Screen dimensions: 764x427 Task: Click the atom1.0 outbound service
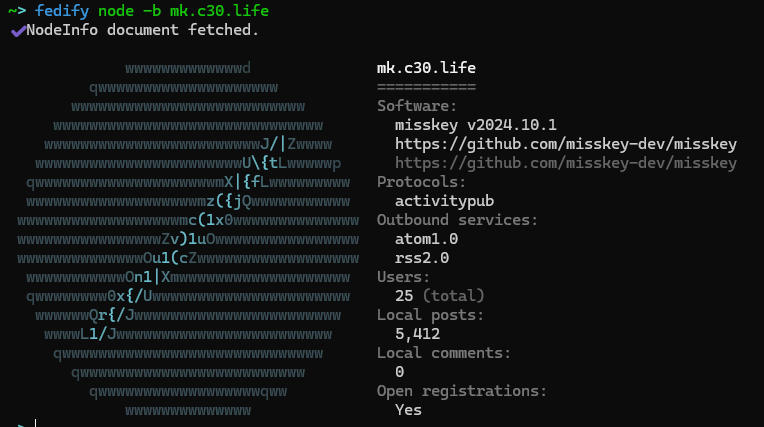(426, 239)
